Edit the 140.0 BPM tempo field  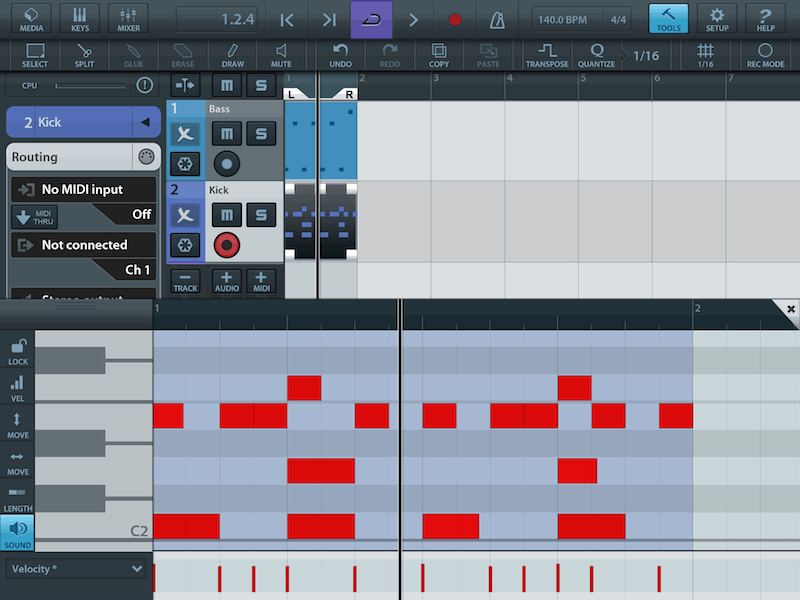coord(564,20)
